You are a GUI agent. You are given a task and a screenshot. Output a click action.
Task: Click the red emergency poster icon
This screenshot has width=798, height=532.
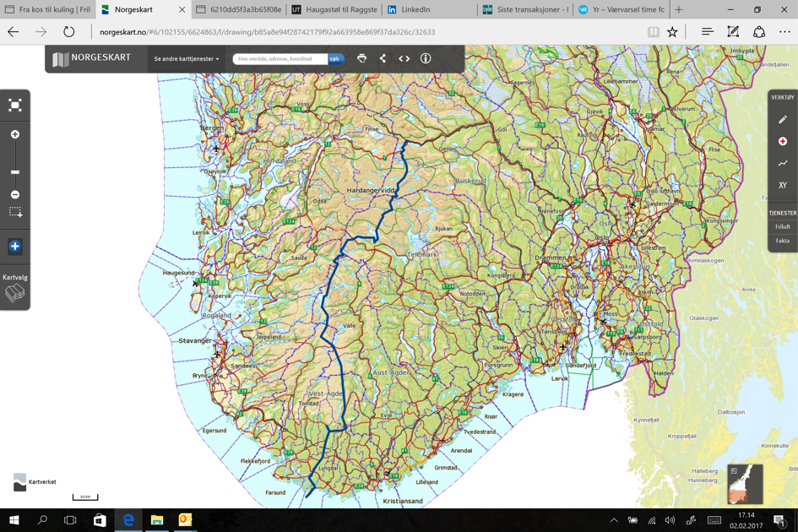782,142
